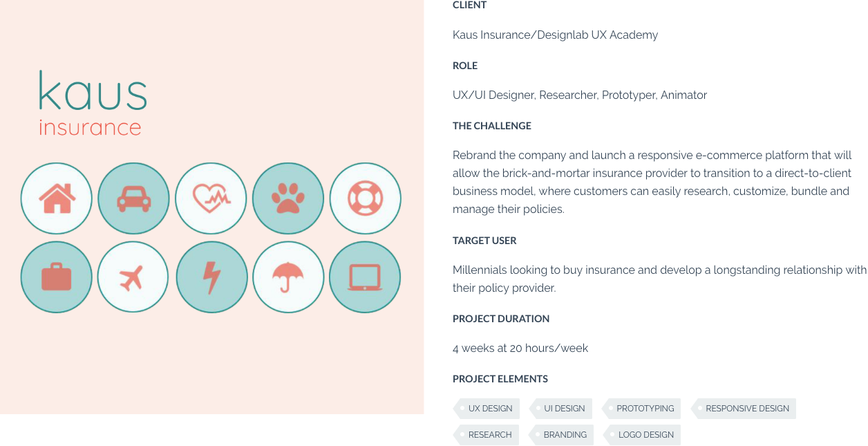
Task: Click the kaus insurance logo
Action: (x=93, y=102)
